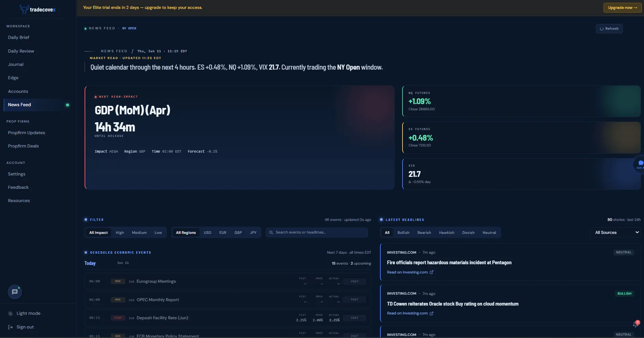
Task: Navigate to Accounts
Action: coord(18,91)
